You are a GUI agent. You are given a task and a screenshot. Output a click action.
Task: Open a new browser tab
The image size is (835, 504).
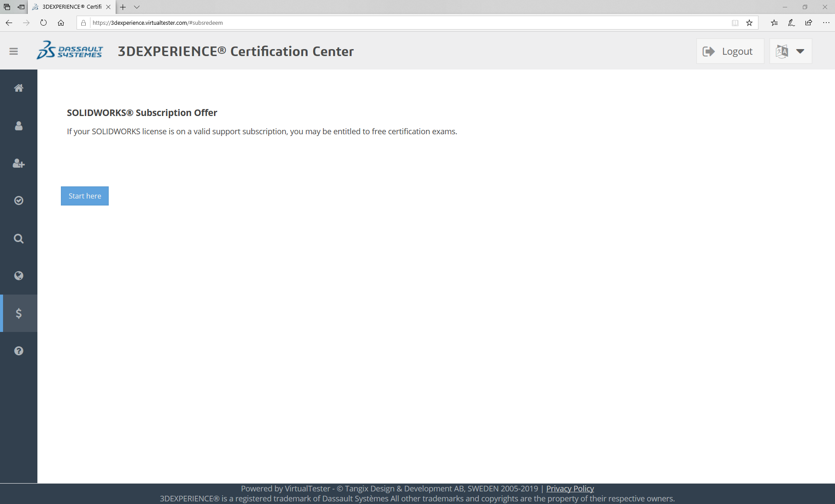[123, 7]
